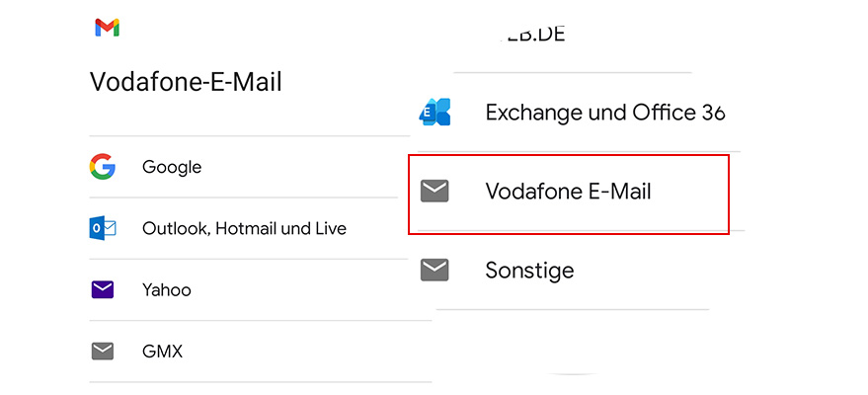Open Exchange und Office 365 setup
This screenshot has height=395, width=868.
point(604,113)
